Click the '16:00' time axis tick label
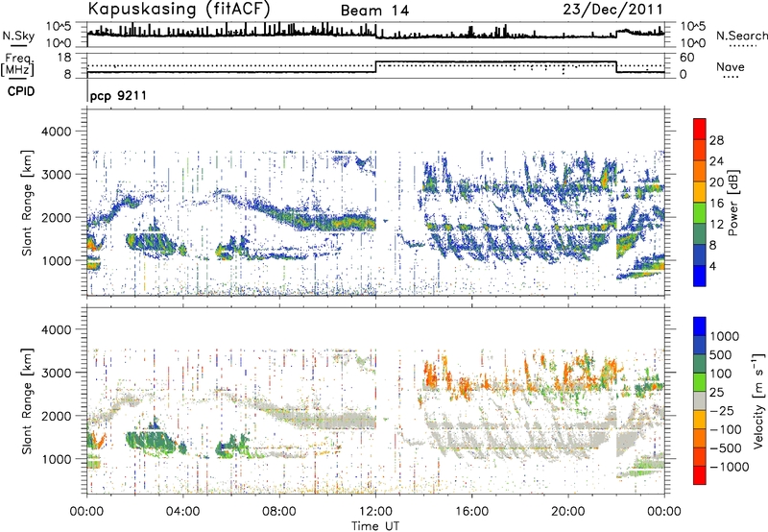The height and width of the screenshot is (532, 768). click(x=471, y=512)
